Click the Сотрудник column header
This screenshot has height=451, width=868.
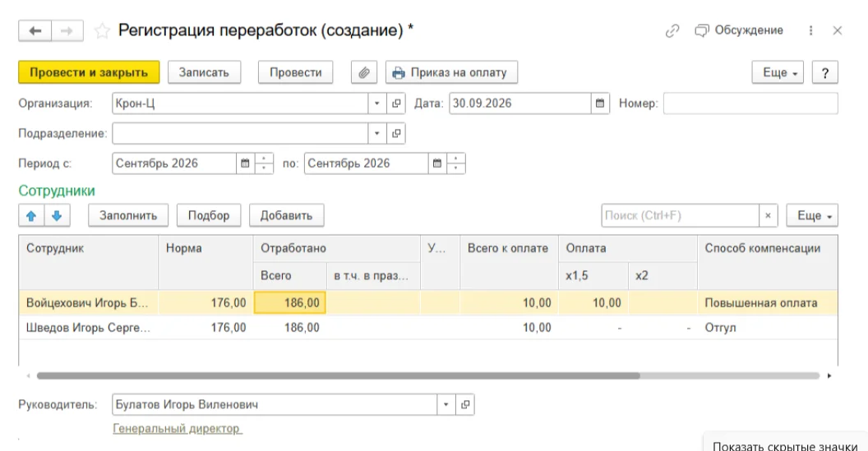pyautogui.click(x=89, y=262)
